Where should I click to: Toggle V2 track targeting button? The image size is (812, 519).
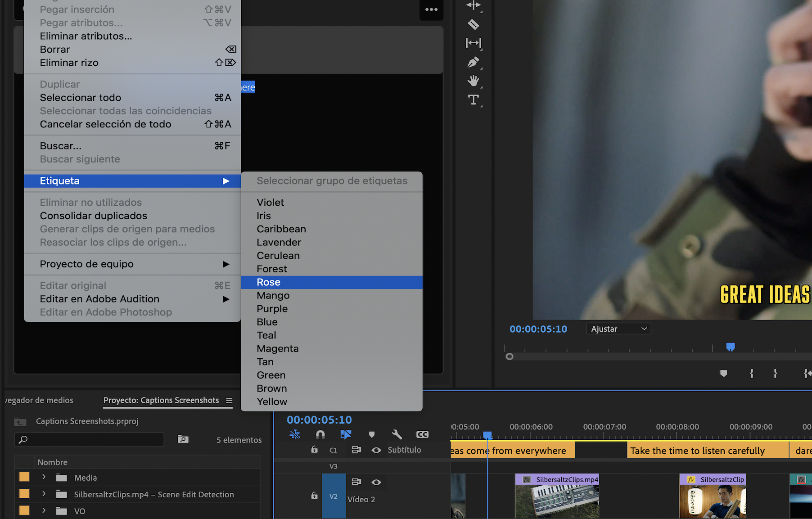coord(334,496)
